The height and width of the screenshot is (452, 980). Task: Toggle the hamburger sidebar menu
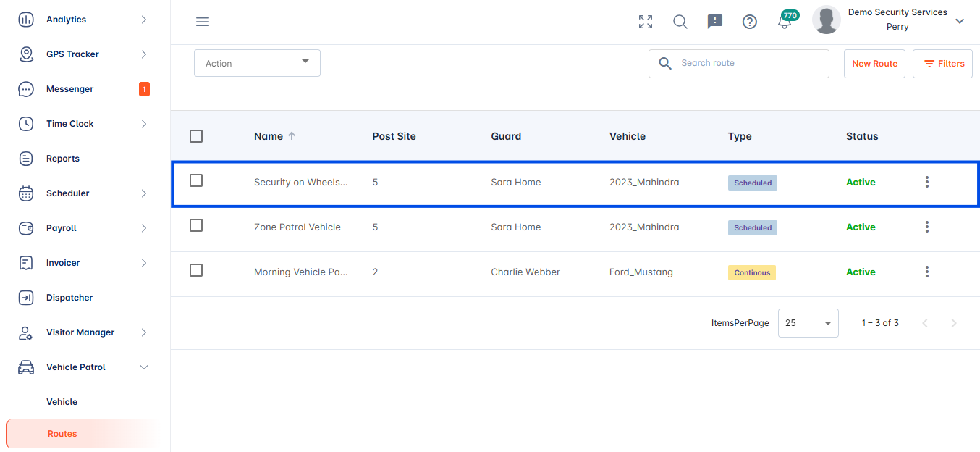(203, 22)
